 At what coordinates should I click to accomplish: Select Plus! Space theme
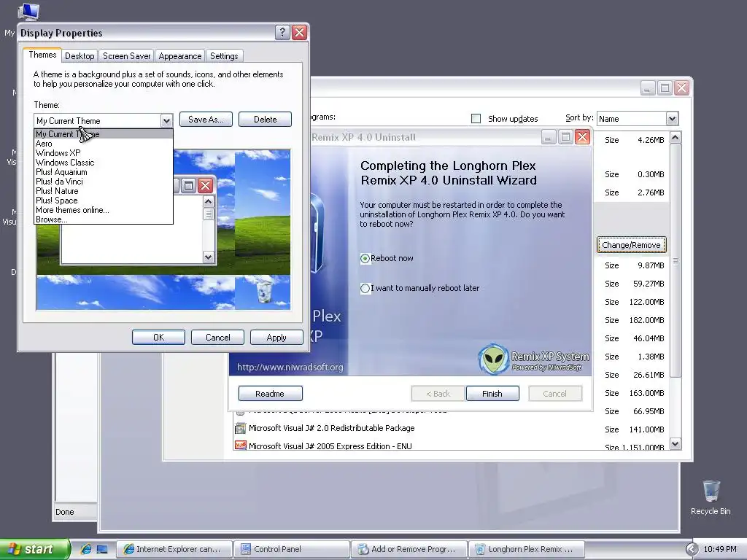pos(104,201)
